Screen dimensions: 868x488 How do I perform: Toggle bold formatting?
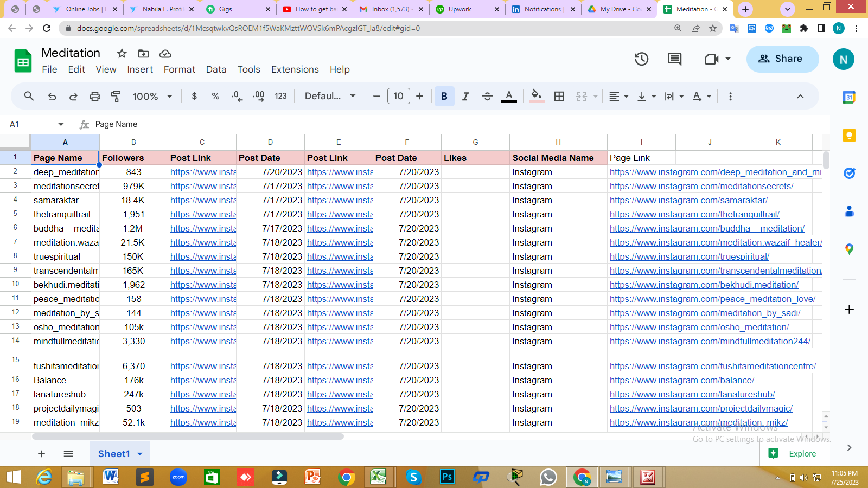(444, 96)
